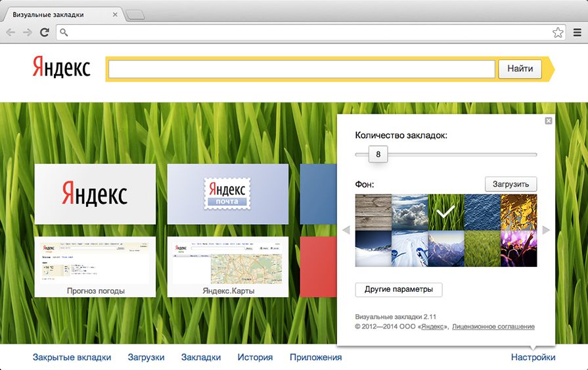Open the Chrome hamburger menu
The height and width of the screenshot is (370, 588).
click(x=577, y=33)
